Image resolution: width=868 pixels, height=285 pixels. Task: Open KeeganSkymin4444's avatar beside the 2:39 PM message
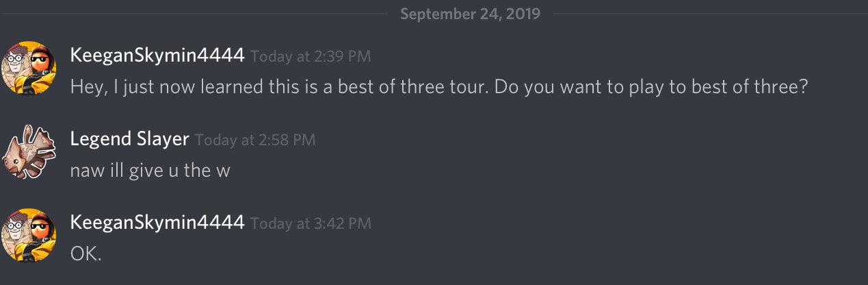tap(29, 69)
